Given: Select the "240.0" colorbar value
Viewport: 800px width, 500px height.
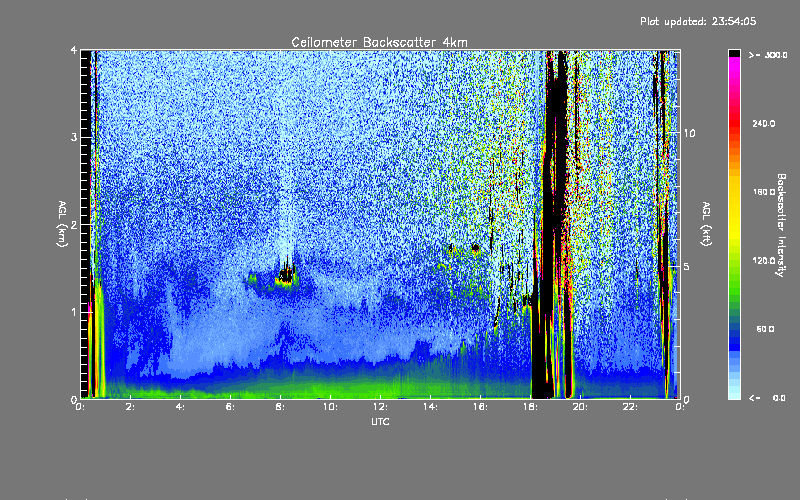Looking at the screenshot, I should (x=764, y=123).
